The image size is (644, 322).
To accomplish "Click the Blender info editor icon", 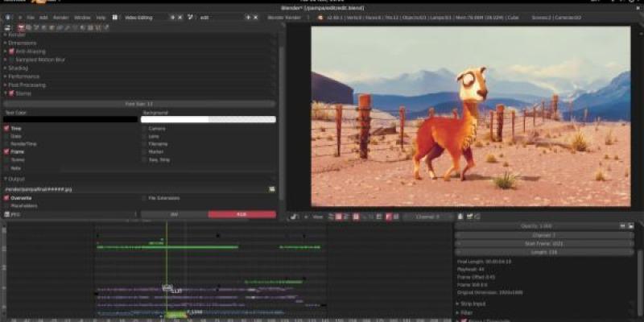I will (x=8, y=17).
